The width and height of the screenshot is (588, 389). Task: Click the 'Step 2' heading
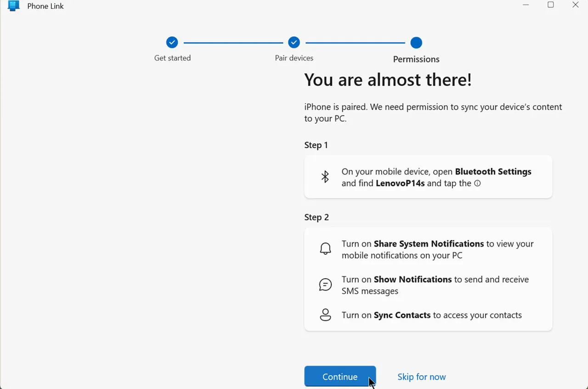tap(317, 217)
